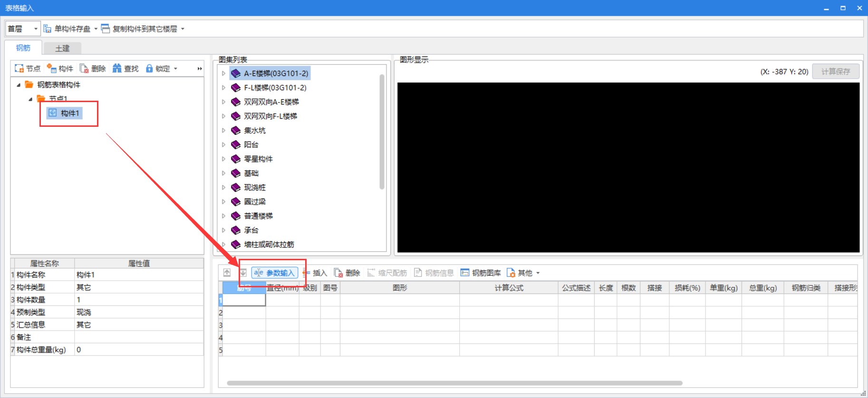Click the 预制类型 value 现浇

[139, 312]
